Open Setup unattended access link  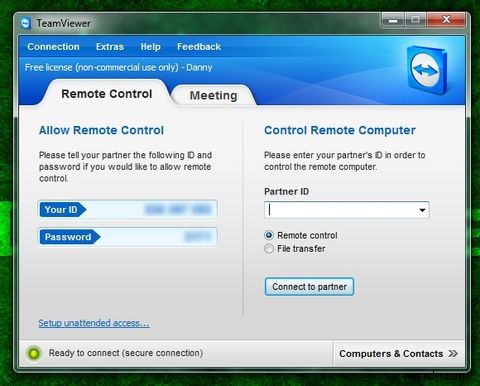[x=94, y=323]
